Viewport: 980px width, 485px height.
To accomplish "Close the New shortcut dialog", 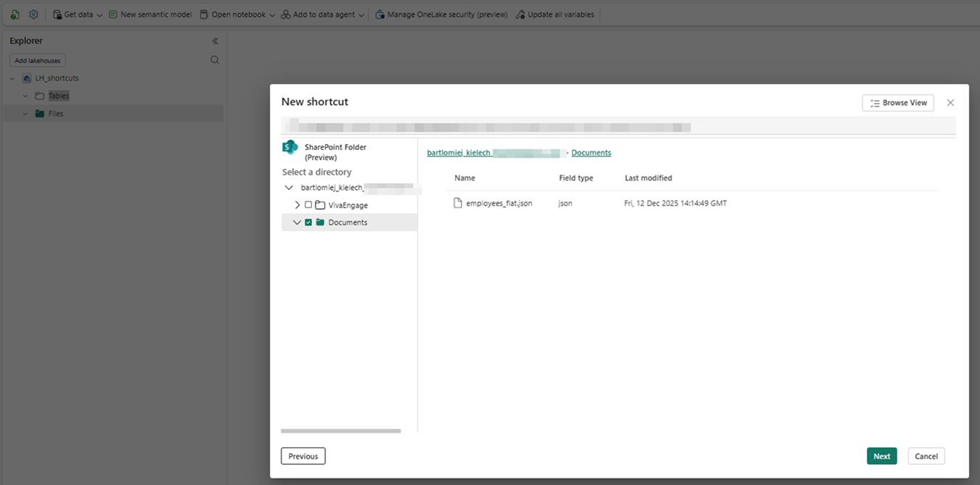I will tap(950, 103).
